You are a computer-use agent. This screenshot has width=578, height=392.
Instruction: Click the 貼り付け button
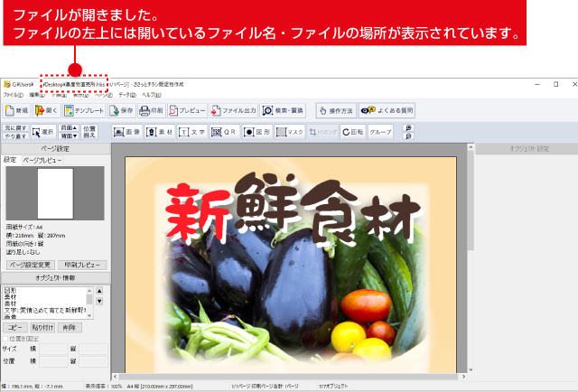click(x=42, y=328)
